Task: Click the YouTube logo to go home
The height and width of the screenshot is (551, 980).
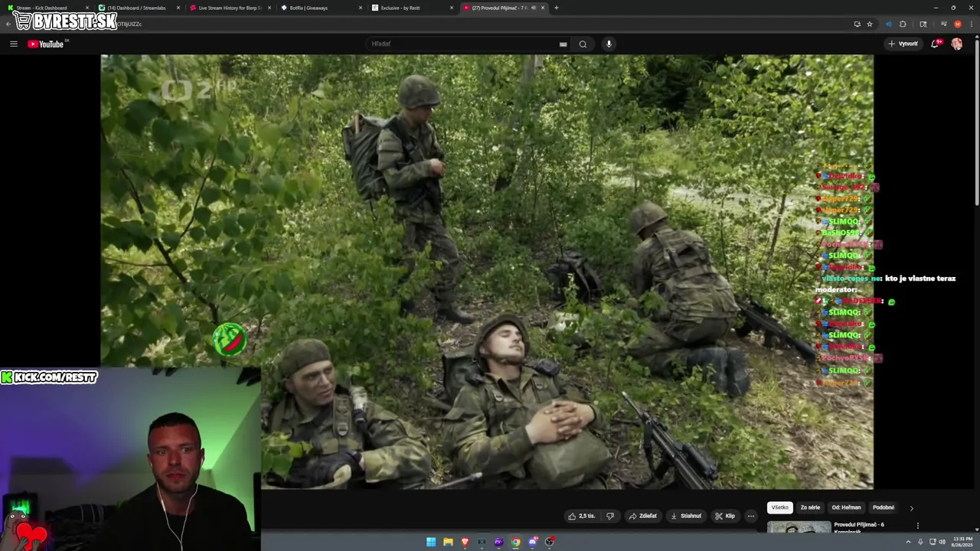Action: [x=46, y=44]
